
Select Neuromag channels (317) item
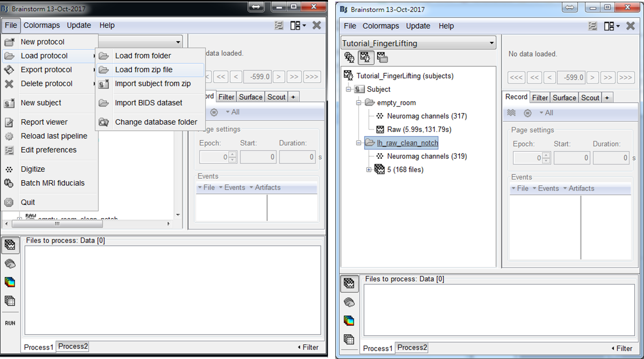point(427,116)
